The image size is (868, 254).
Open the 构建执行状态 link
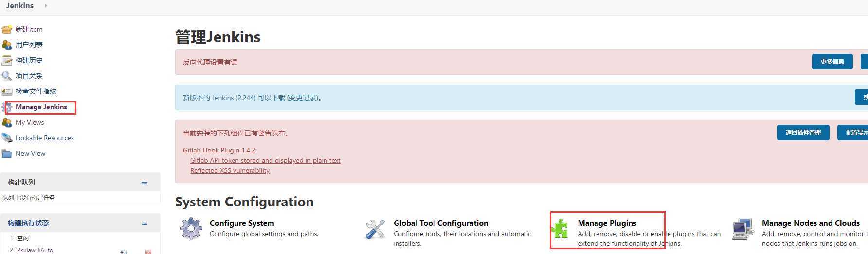click(28, 223)
